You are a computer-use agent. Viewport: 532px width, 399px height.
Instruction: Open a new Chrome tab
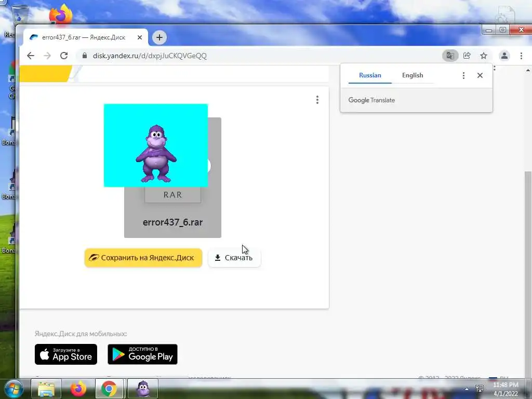(159, 37)
